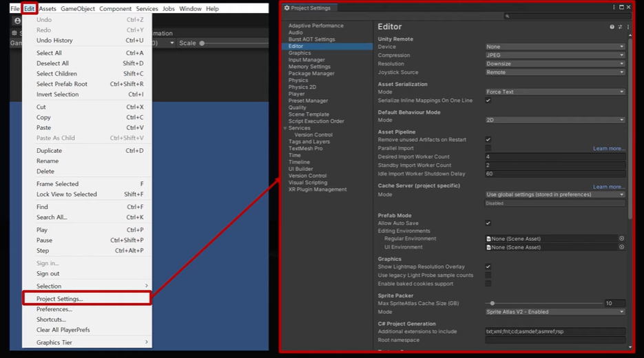Enable Use legacy Light Probe sample counts
The width and height of the screenshot is (644, 358).
(488, 275)
